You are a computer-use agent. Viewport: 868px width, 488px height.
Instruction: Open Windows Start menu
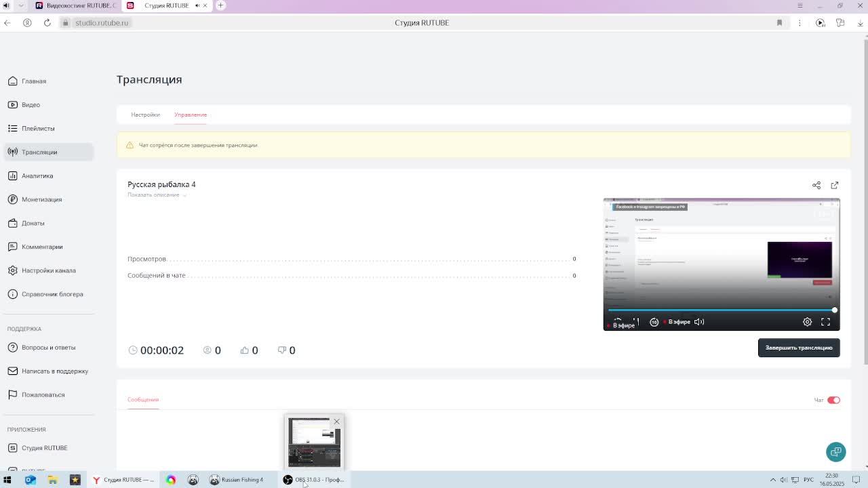(7, 480)
